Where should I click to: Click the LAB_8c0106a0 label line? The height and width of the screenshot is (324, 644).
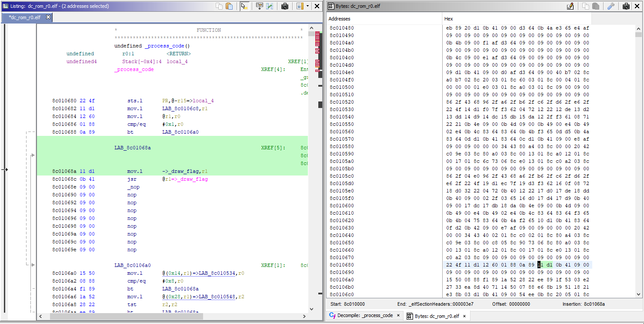click(133, 265)
